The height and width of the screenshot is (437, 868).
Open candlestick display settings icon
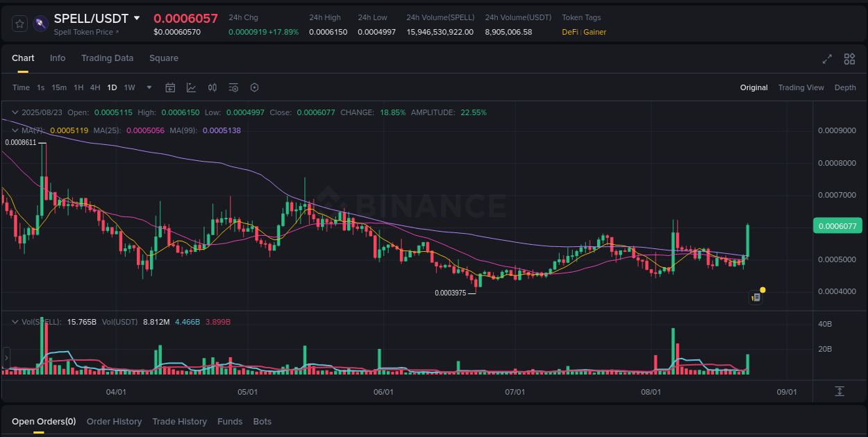click(x=212, y=87)
